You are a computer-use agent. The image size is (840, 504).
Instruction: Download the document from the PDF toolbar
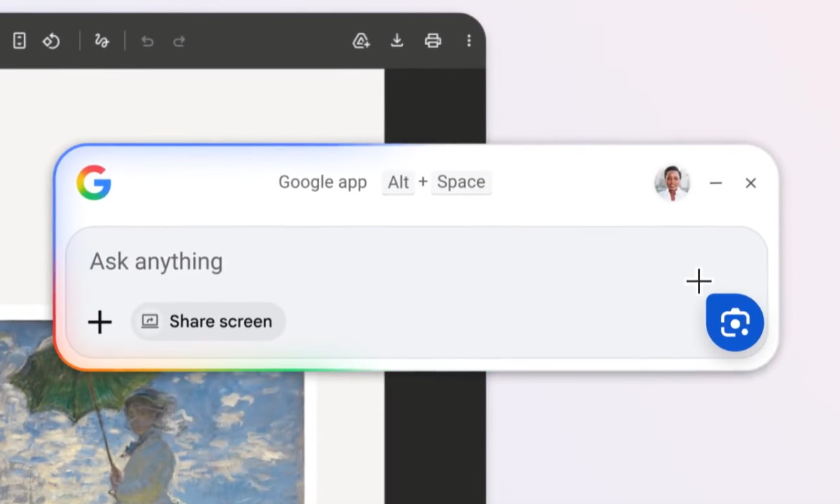tap(397, 41)
